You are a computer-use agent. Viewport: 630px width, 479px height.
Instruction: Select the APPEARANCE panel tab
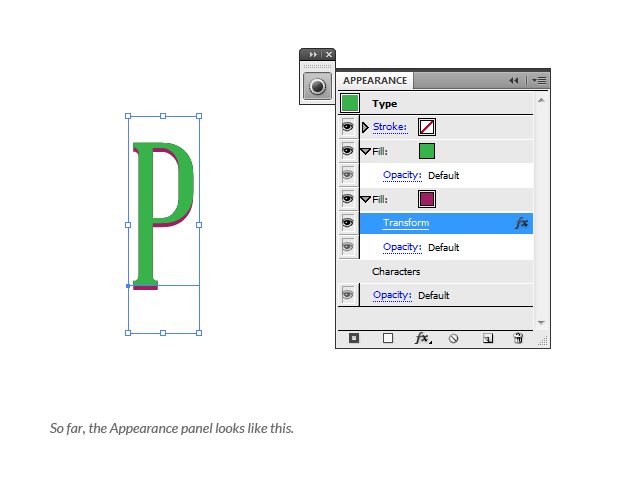[375, 81]
